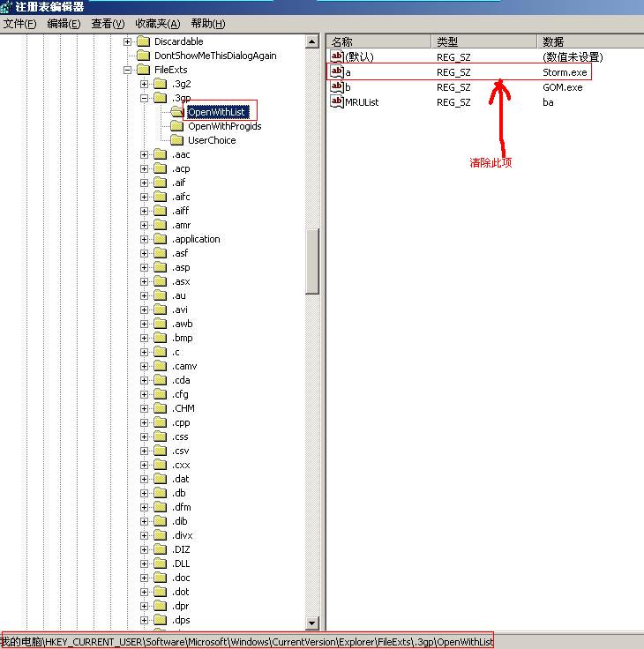Click the .3g2 folder icon
644x649 pixels.
[161, 84]
